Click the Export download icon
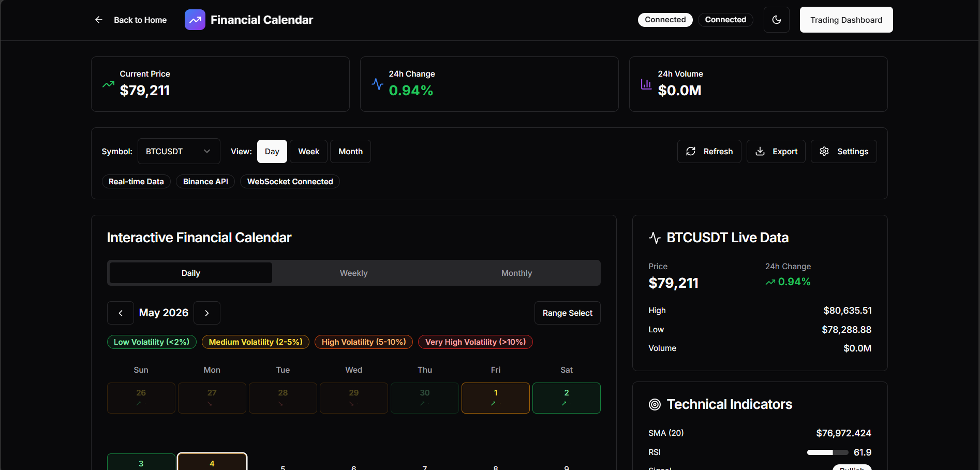The width and height of the screenshot is (980, 470). pyautogui.click(x=760, y=151)
